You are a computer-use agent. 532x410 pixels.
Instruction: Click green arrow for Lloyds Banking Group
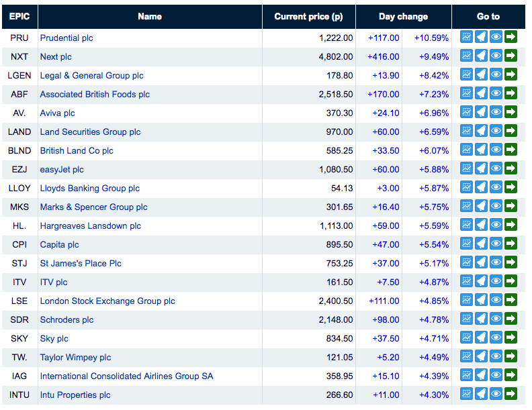click(511, 187)
